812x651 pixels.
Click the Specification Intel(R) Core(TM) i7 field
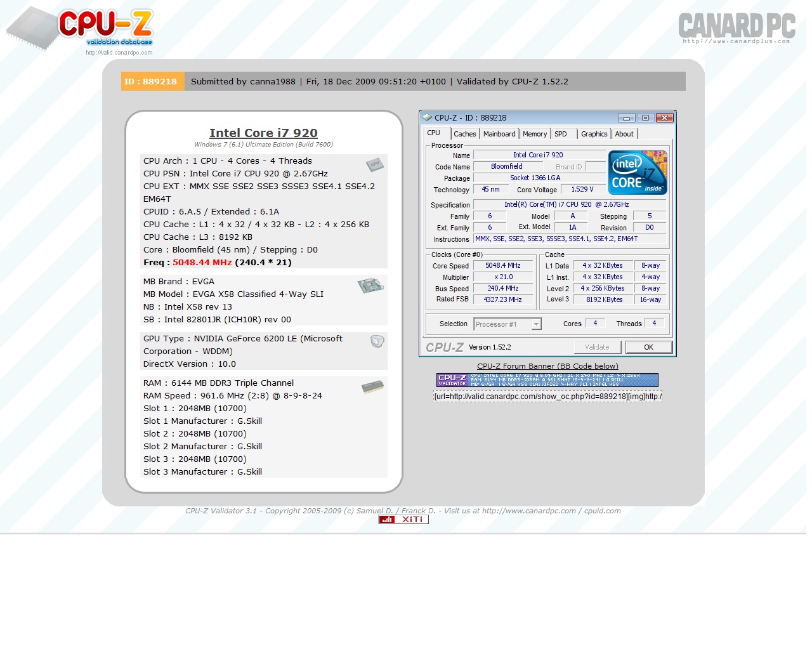[x=570, y=204]
